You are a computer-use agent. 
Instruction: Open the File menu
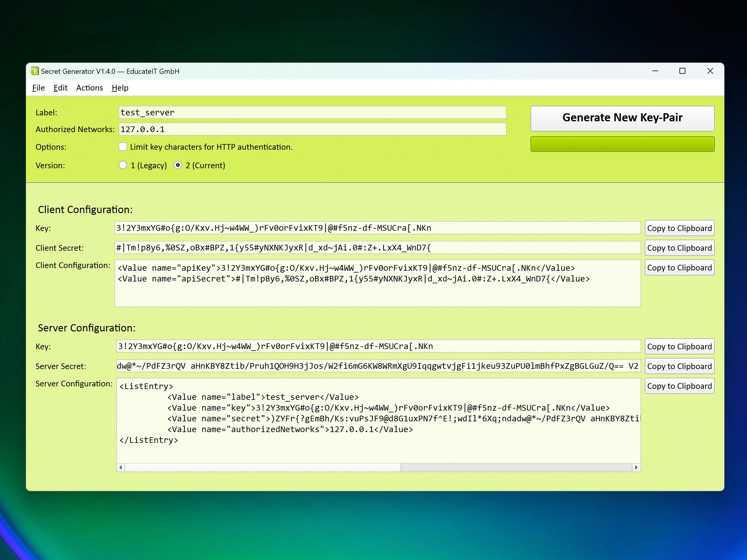coord(39,88)
